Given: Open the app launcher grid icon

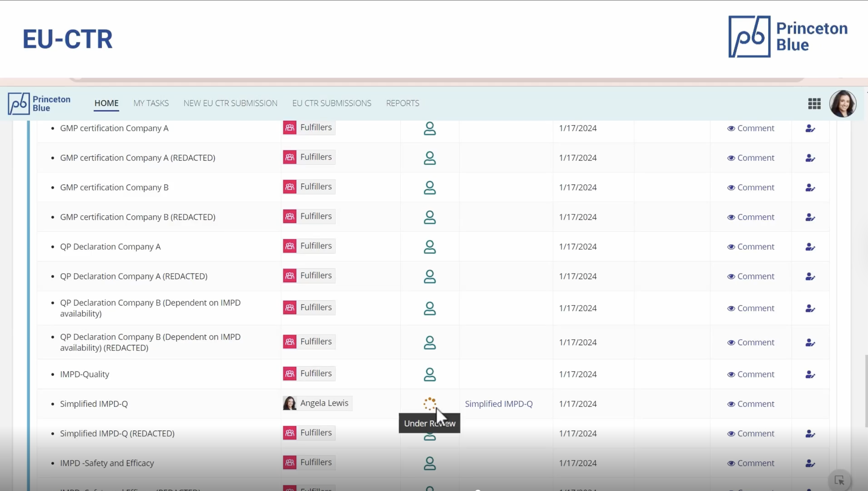Looking at the screenshot, I should click(x=814, y=104).
